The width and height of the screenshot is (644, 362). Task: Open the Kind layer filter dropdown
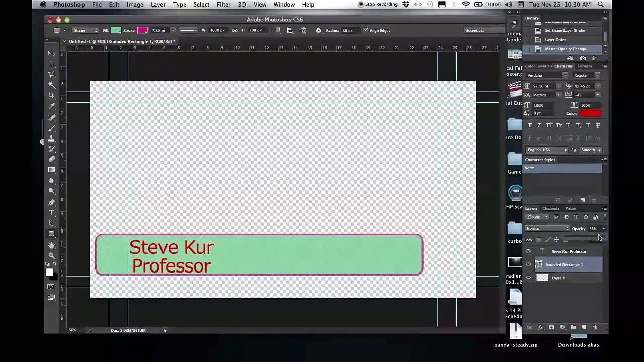(x=538, y=217)
